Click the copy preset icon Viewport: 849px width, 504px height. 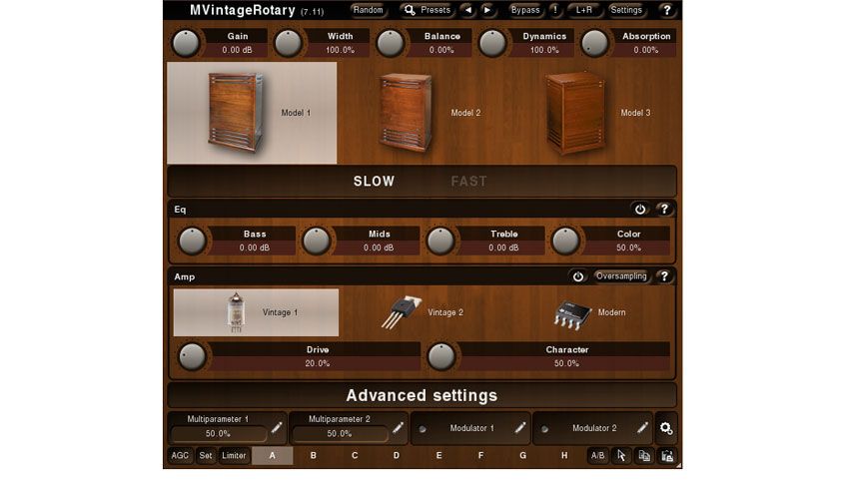(x=644, y=456)
